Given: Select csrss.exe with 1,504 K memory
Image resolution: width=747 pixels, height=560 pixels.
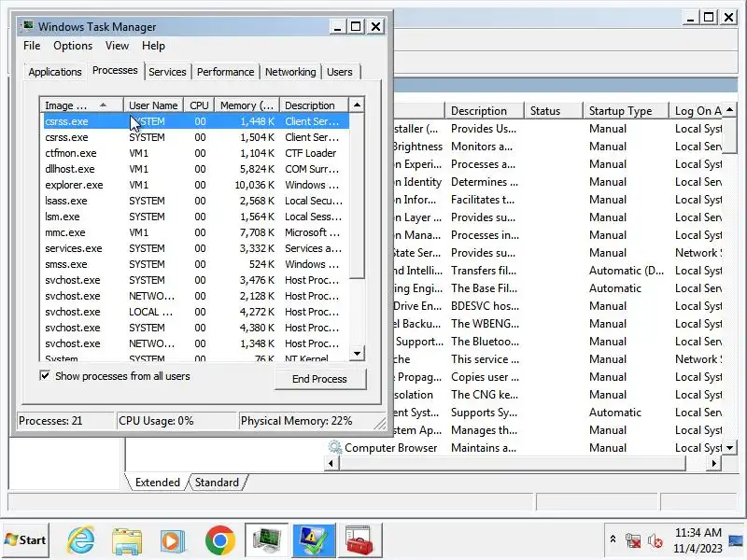Looking at the screenshot, I should click(196, 137).
